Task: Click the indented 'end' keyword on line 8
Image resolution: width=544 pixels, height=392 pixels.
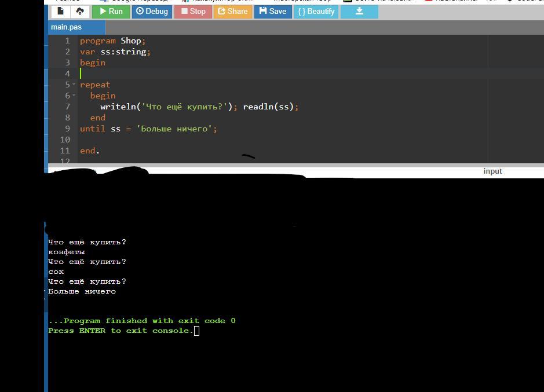Action: click(98, 118)
